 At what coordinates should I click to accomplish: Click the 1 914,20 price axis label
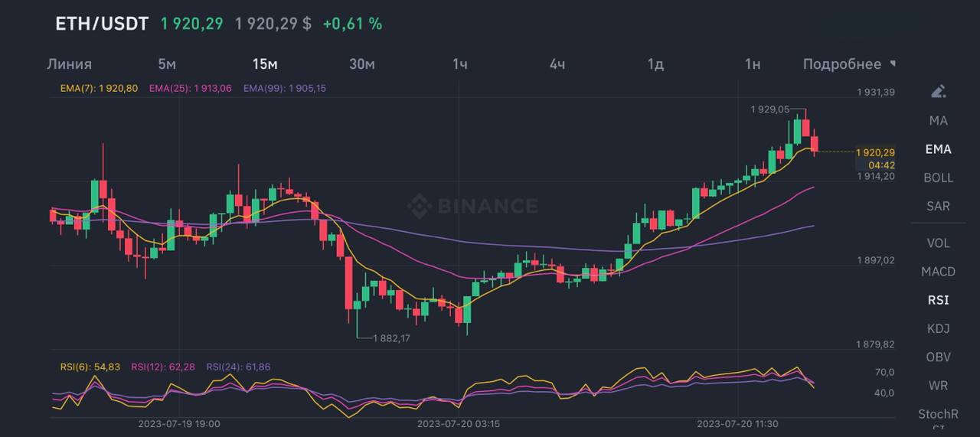pos(876,176)
